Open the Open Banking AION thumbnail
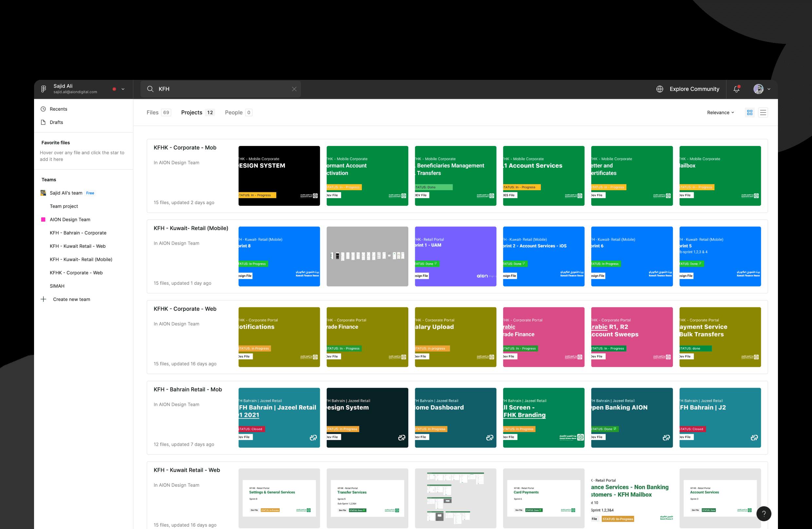812x529 pixels. coord(632,418)
